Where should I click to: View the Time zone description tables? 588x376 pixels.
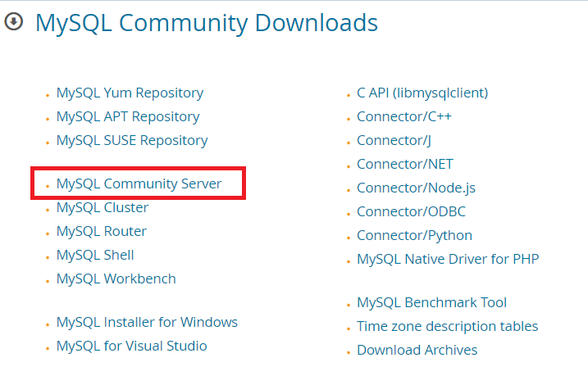tap(448, 327)
